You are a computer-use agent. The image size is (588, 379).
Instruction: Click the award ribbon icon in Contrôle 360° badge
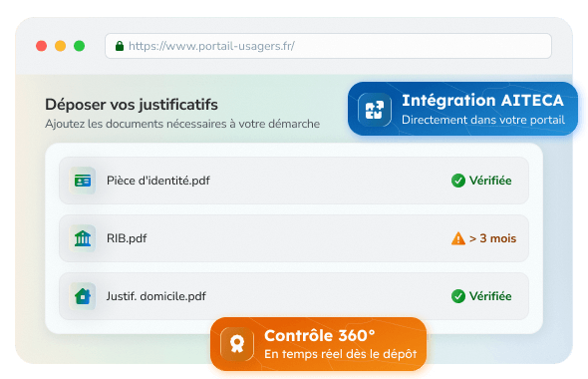(237, 344)
